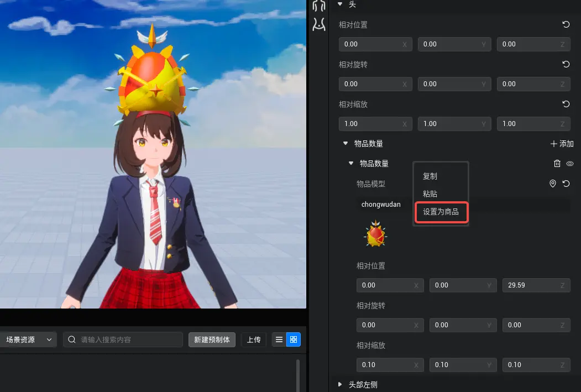Click the 头 相对旋转 Y field
Screen dimensions: 581x392
454,83
